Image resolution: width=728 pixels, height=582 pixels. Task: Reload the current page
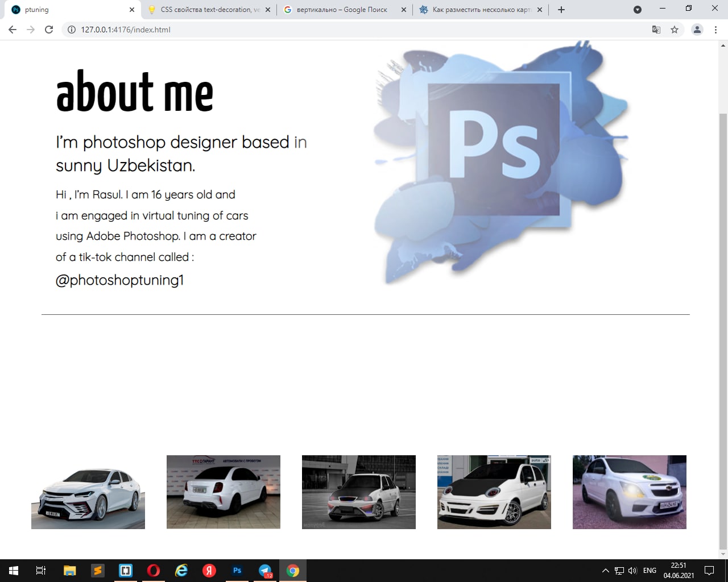[49, 30]
